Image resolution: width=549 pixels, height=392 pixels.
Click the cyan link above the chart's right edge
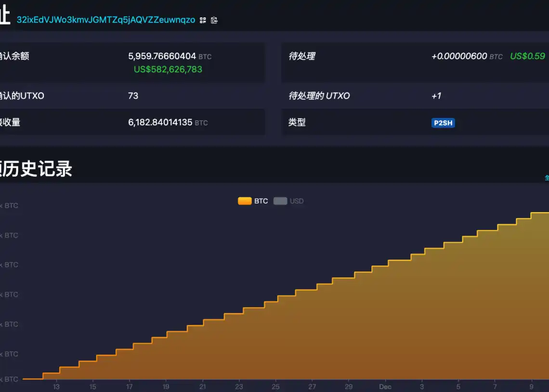point(547,177)
